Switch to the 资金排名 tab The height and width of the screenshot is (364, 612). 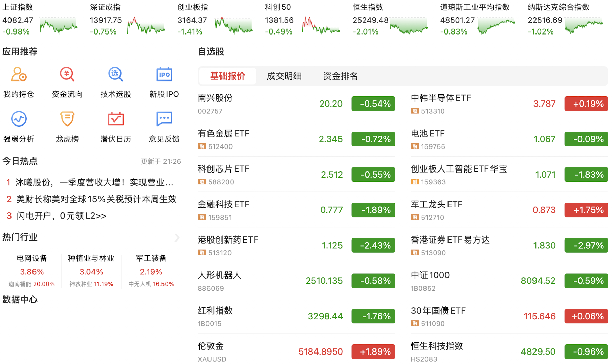340,76
